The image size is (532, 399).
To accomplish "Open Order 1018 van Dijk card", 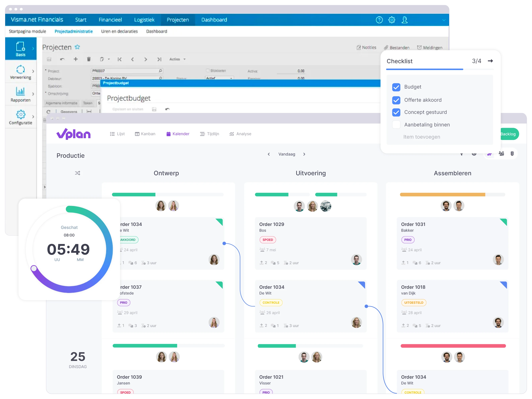I will (x=452, y=306).
